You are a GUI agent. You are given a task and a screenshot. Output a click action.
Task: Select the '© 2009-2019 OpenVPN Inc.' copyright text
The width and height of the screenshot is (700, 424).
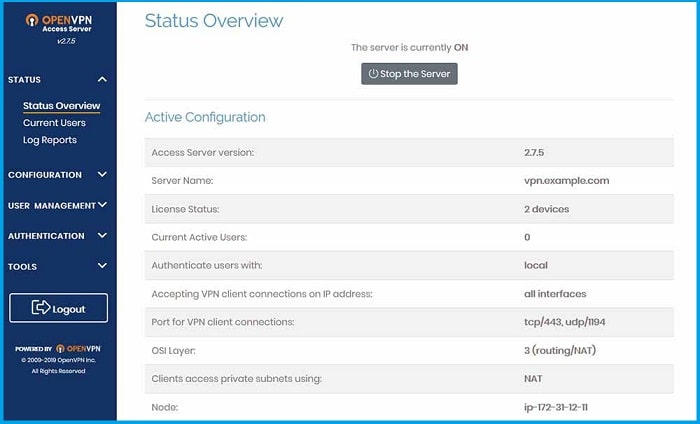[58, 360]
